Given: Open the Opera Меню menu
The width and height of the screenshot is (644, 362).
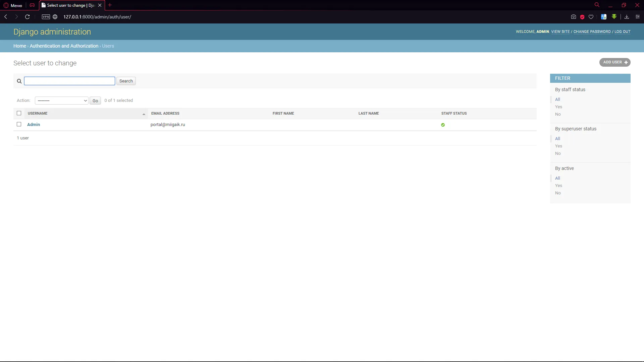Looking at the screenshot, I should 13,5.
